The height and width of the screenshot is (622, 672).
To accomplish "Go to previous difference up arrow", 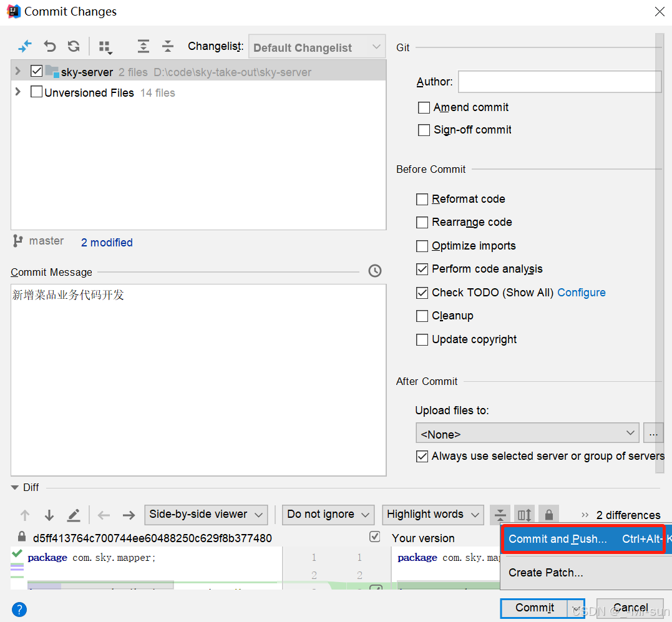I will tap(25, 515).
